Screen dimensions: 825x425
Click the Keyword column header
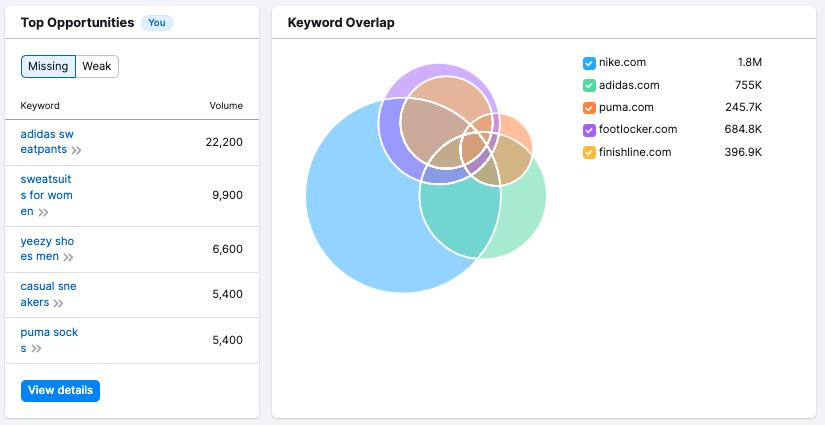point(40,106)
